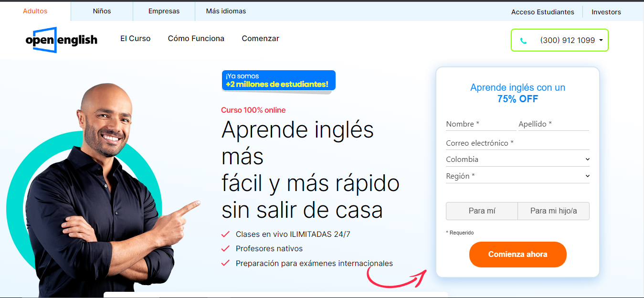Open Acceso Estudiantes link
Image resolution: width=644 pixels, height=298 pixels.
coord(543,12)
